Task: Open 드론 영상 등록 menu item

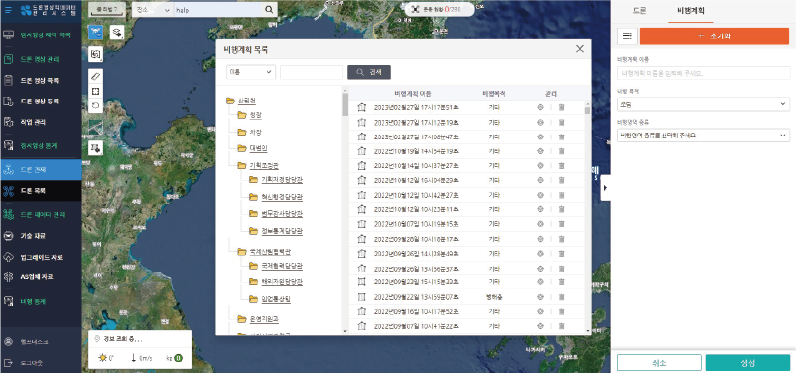Action: (x=40, y=101)
